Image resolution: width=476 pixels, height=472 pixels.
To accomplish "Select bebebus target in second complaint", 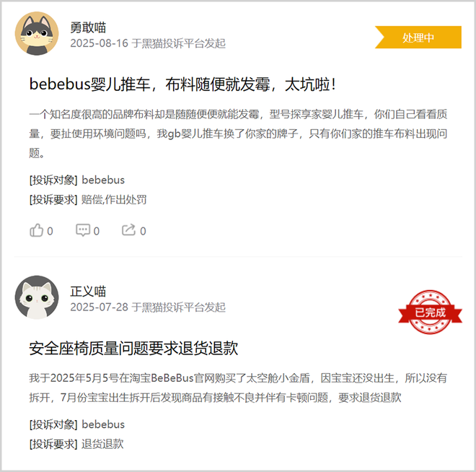I will (x=103, y=424).
